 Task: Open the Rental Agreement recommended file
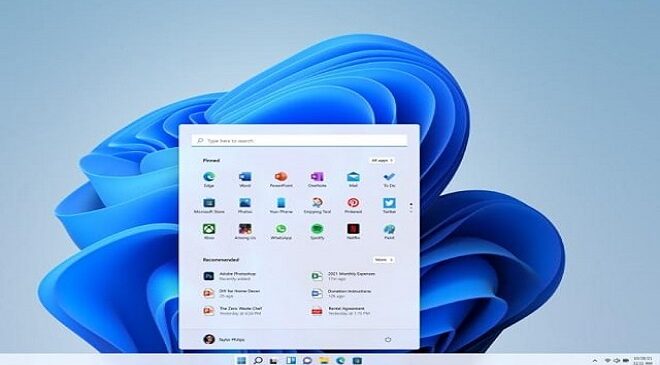click(x=341, y=311)
